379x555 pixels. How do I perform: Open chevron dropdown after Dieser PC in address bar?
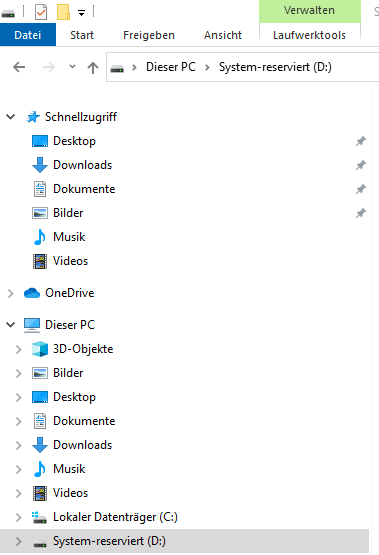coord(207,67)
